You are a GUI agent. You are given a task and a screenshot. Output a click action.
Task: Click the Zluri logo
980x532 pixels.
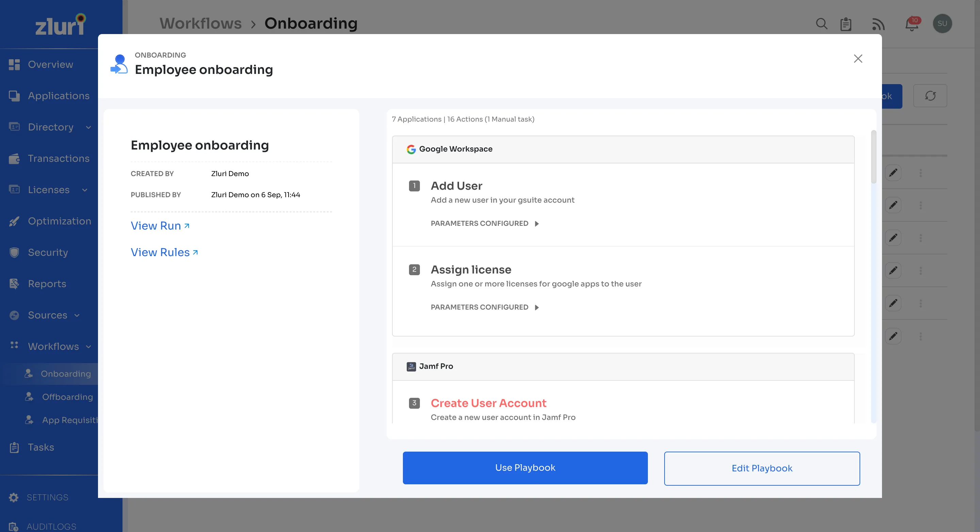(x=61, y=25)
